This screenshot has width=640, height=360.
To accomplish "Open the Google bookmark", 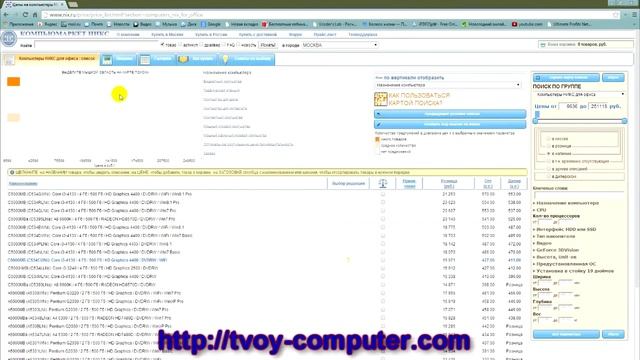I will [211, 24].
